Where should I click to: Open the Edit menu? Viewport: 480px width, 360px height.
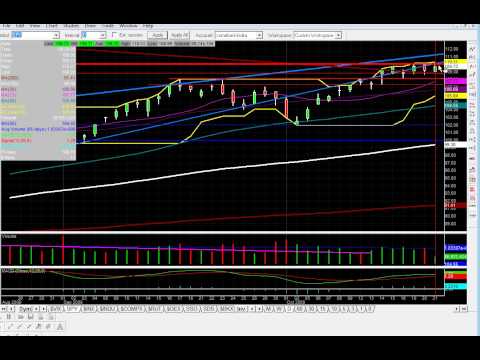[20, 26]
